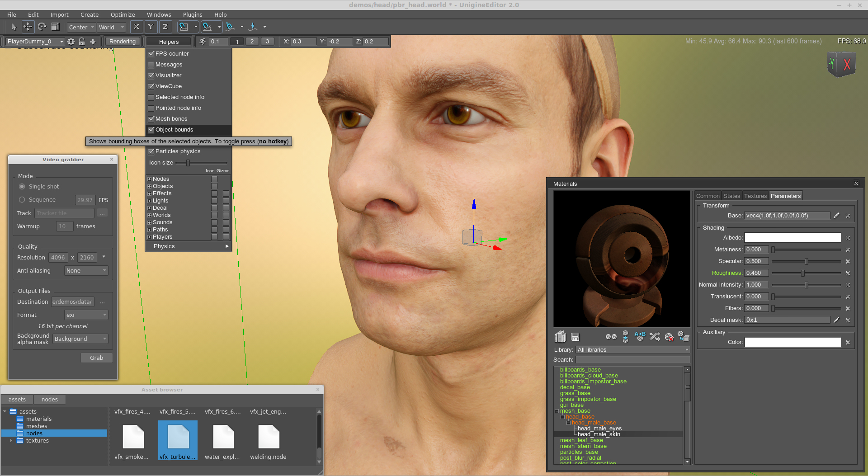Expand the Lights helper tree row
The width and height of the screenshot is (868, 476).
tap(149, 201)
